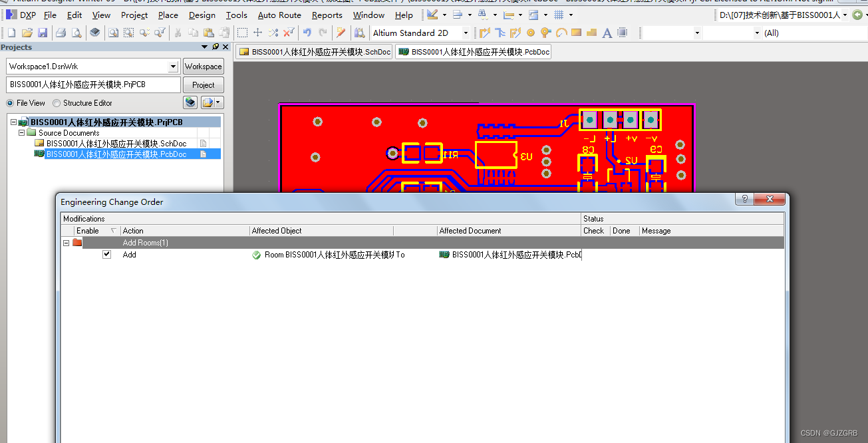Viewport: 868px width, 443px height.
Task: Place a via
Action: 546,33
